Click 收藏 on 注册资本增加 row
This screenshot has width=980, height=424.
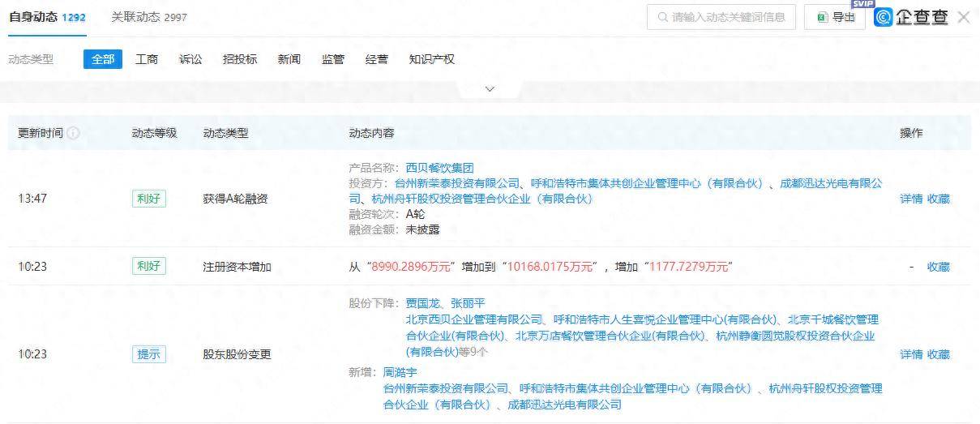938,266
